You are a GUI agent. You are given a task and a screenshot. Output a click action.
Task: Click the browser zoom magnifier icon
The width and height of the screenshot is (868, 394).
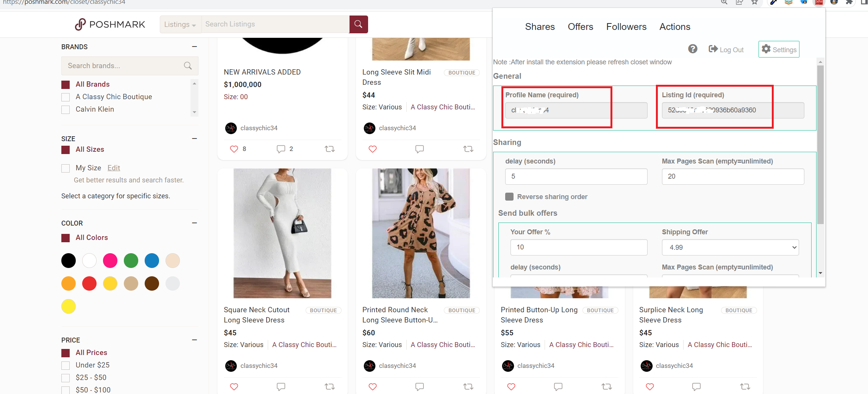[x=724, y=2]
